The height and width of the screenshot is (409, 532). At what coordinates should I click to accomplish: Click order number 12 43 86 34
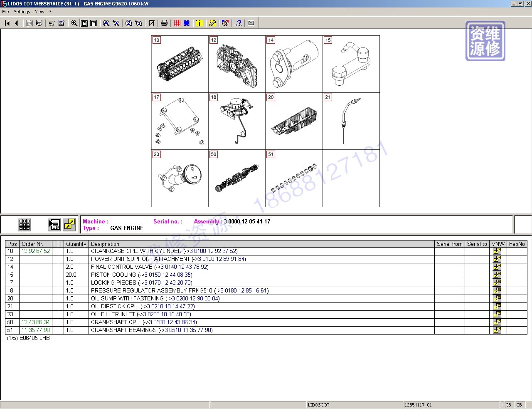point(36,322)
